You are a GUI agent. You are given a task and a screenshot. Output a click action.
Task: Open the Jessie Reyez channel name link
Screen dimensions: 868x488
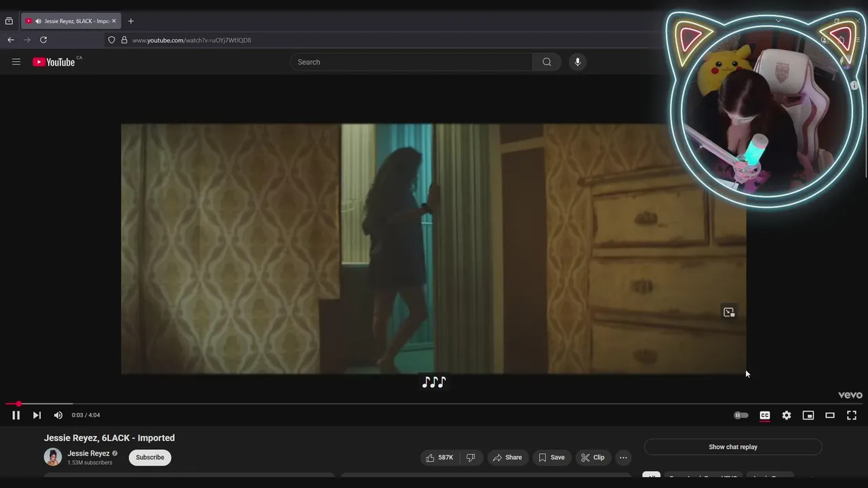click(x=88, y=453)
